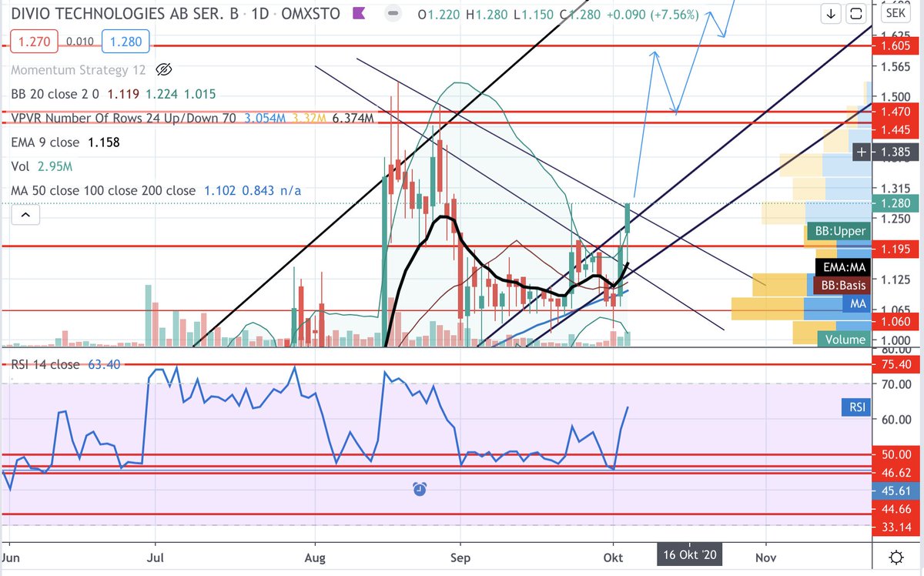Screen dimensions: 924x576
Task: Toggle fullscreen chart mode
Action: (x=856, y=14)
